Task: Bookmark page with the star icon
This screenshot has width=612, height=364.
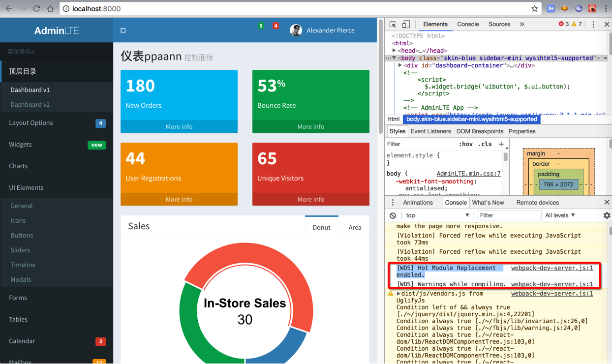Action: pyautogui.click(x=534, y=8)
